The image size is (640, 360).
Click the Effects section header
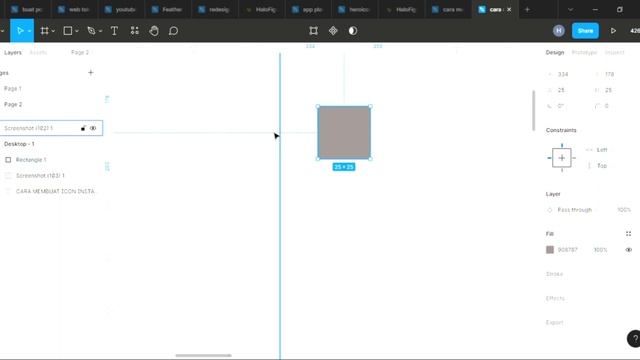[x=555, y=298]
